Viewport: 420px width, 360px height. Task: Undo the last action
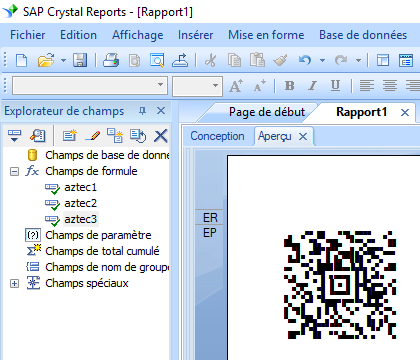tap(305, 61)
